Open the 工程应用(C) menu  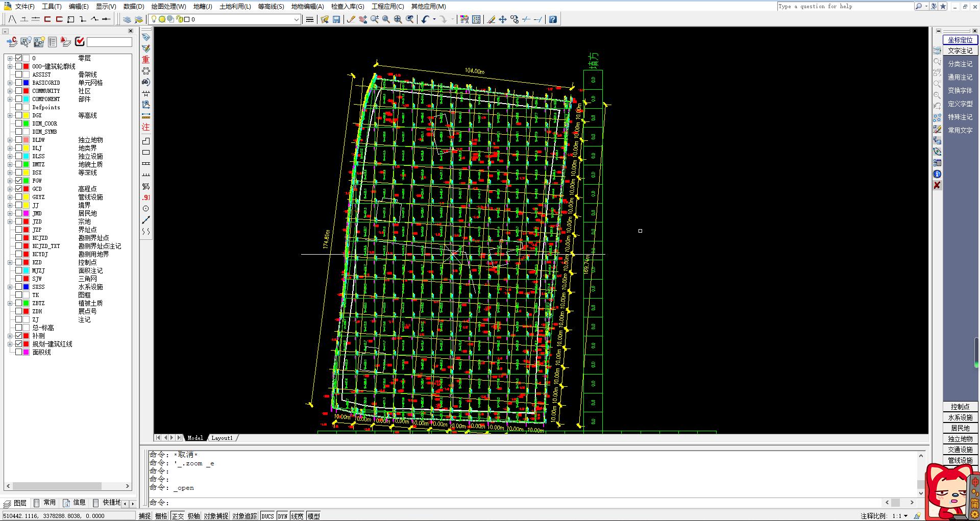[x=387, y=6]
